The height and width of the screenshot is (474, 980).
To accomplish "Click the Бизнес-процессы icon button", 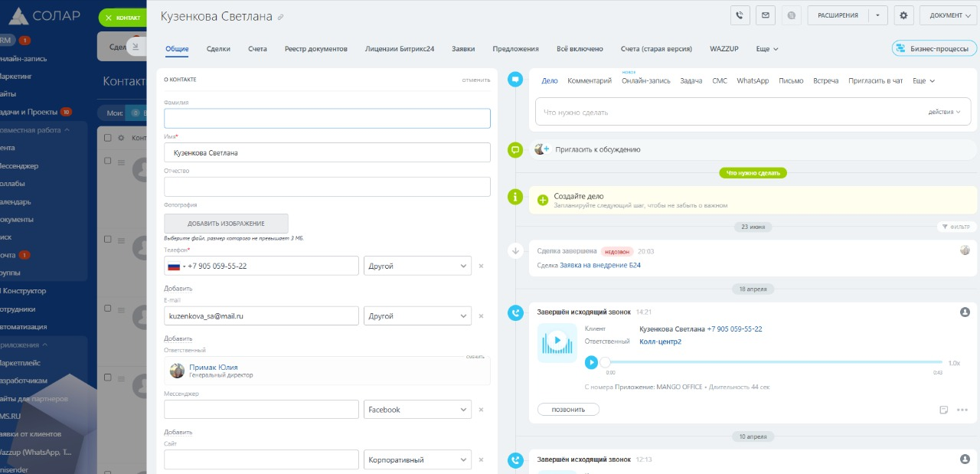I will [x=936, y=48].
